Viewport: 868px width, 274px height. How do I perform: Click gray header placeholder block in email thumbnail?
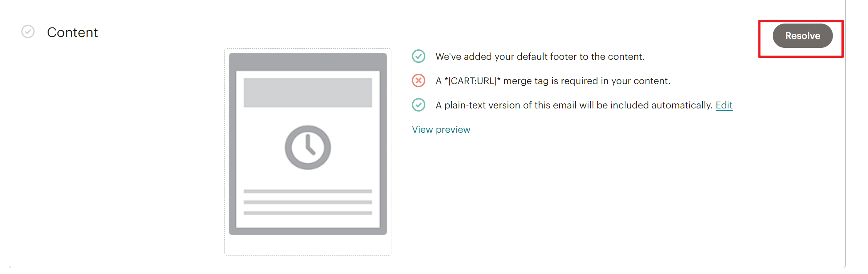point(307,93)
